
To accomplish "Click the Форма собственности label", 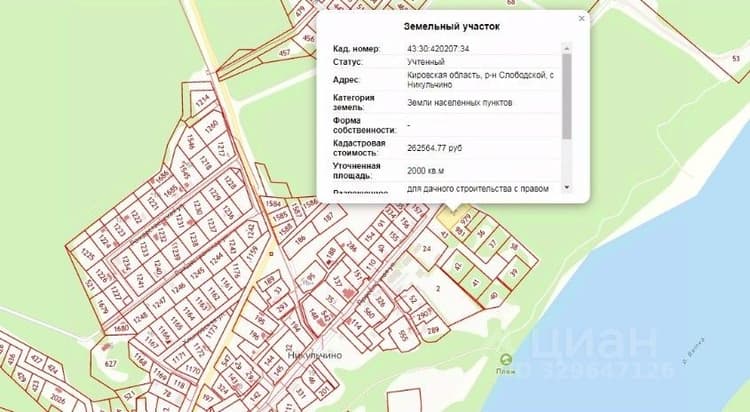I will pyautogui.click(x=365, y=125).
